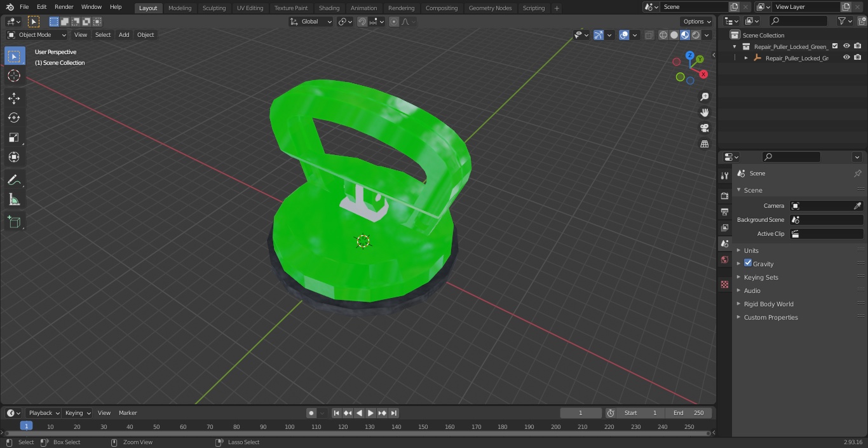The height and width of the screenshot is (448, 868).
Task: Open the World properties tab
Action: pos(724,259)
